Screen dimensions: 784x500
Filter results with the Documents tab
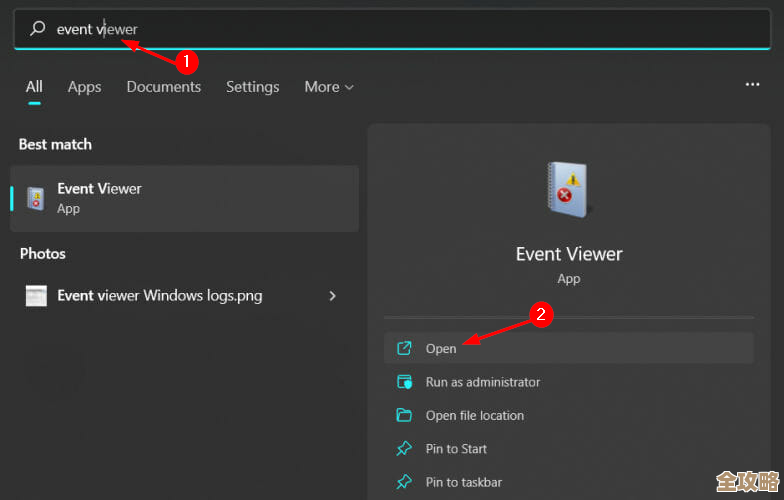tap(163, 87)
